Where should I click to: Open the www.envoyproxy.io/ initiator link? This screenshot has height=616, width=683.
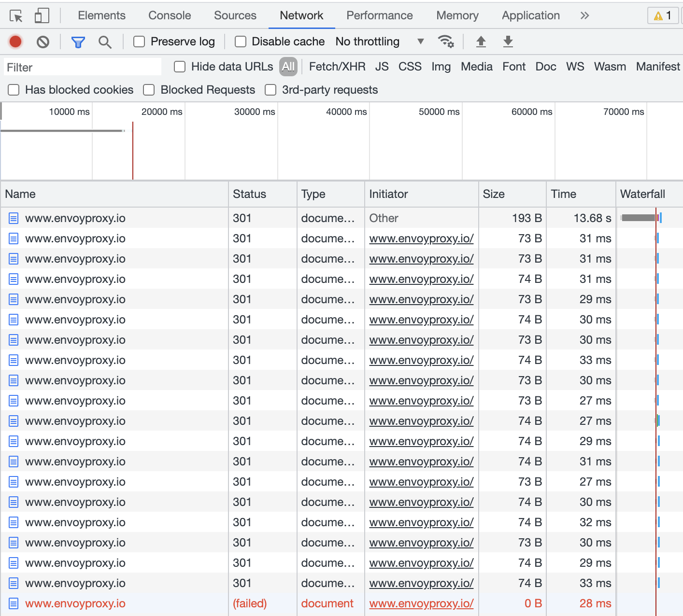coord(421,238)
